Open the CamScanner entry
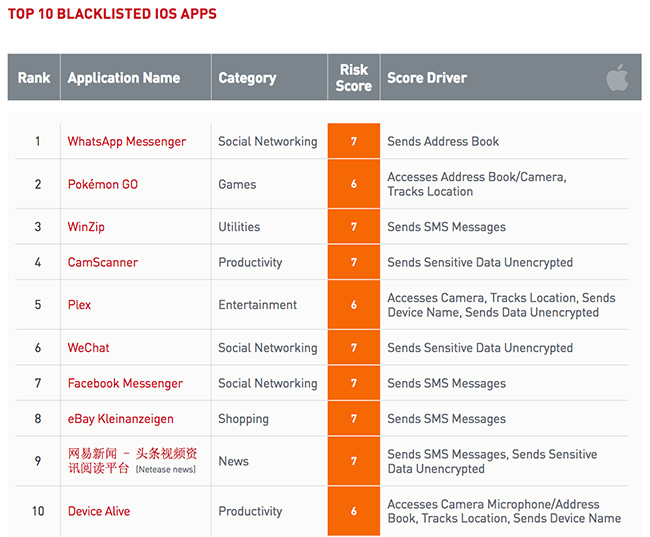This screenshot has height=537, width=650. (x=102, y=262)
